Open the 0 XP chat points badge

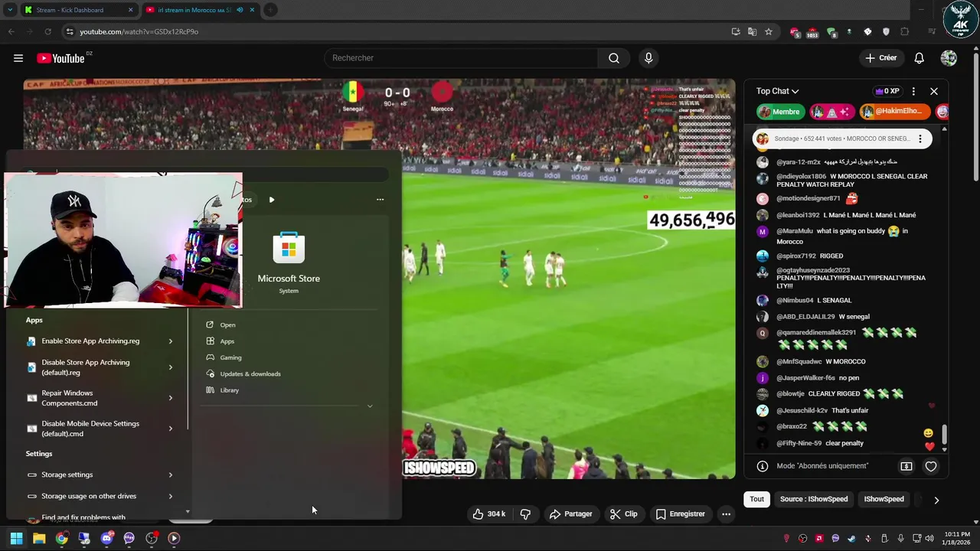[x=887, y=91]
